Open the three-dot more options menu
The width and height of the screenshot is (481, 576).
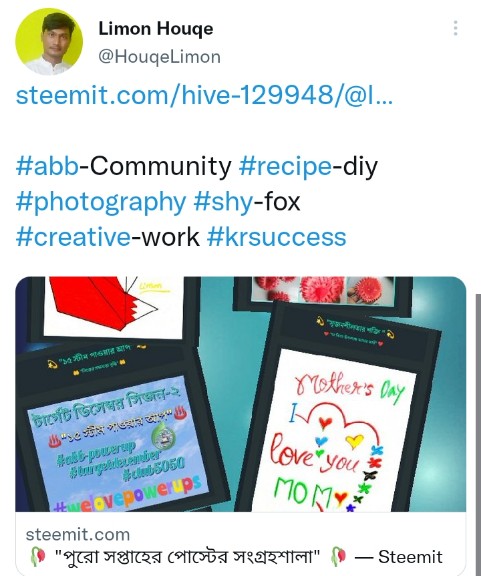coord(455,28)
